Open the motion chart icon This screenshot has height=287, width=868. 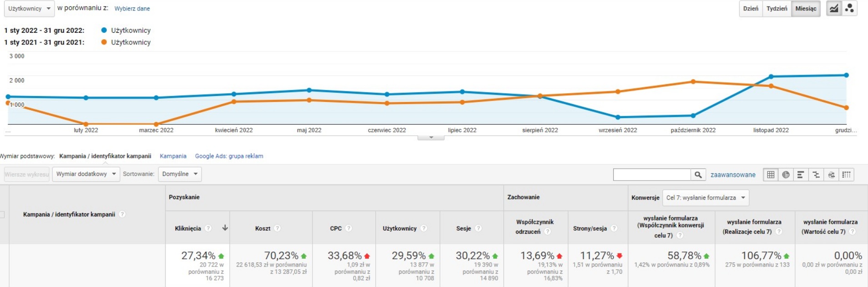[849, 9]
